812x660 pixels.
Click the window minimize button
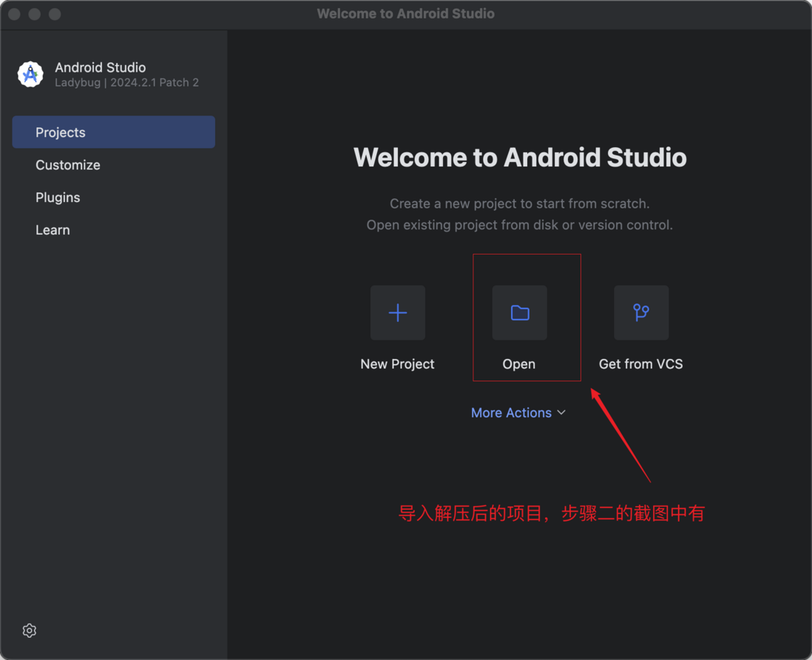point(35,14)
